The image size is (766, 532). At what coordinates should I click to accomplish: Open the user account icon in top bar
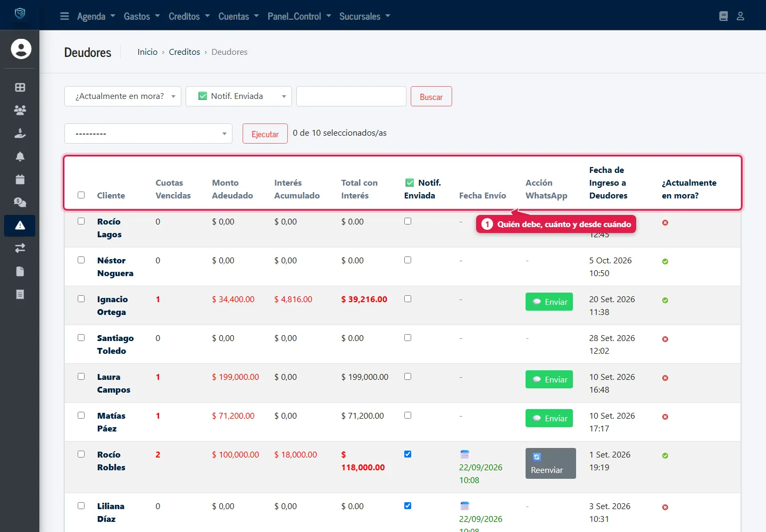coord(740,16)
